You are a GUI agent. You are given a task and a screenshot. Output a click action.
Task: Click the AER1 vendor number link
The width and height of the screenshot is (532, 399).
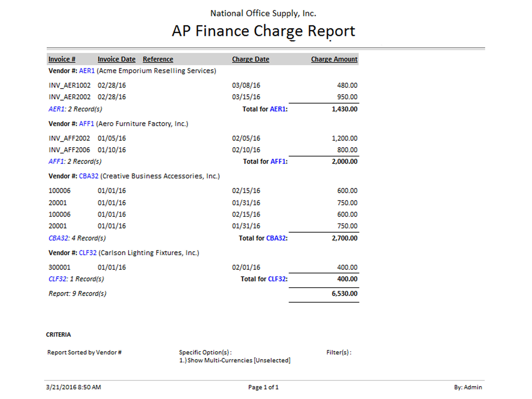click(x=87, y=71)
